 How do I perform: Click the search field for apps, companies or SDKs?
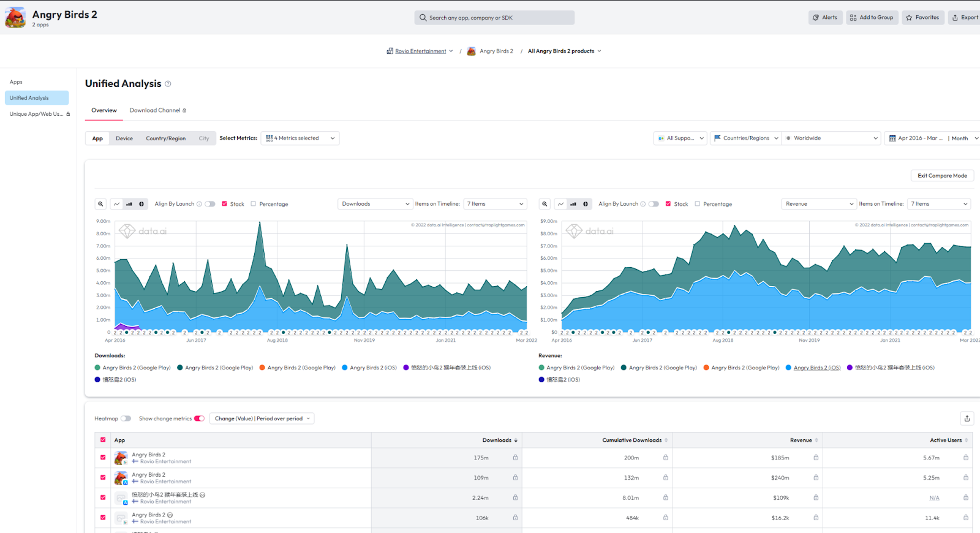pos(494,18)
